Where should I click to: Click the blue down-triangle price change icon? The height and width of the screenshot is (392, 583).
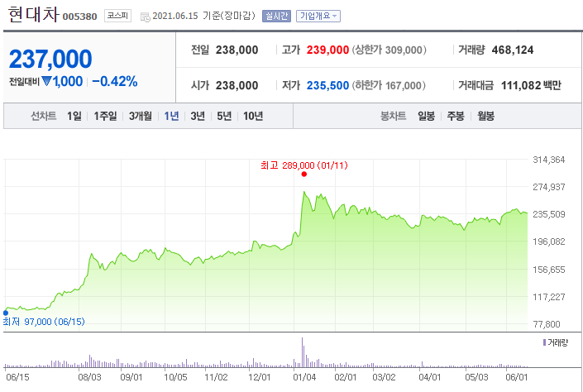point(46,81)
